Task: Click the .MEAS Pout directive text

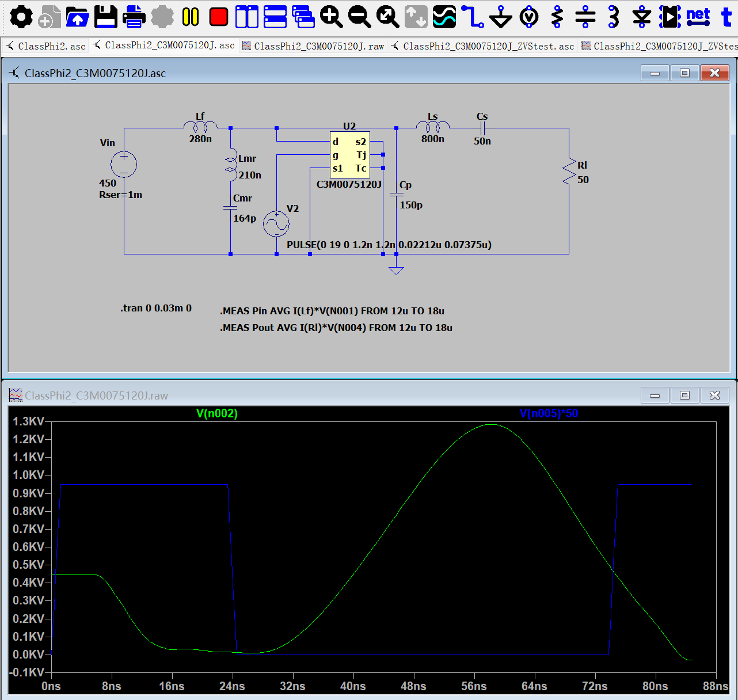Action: click(x=336, y=328)
